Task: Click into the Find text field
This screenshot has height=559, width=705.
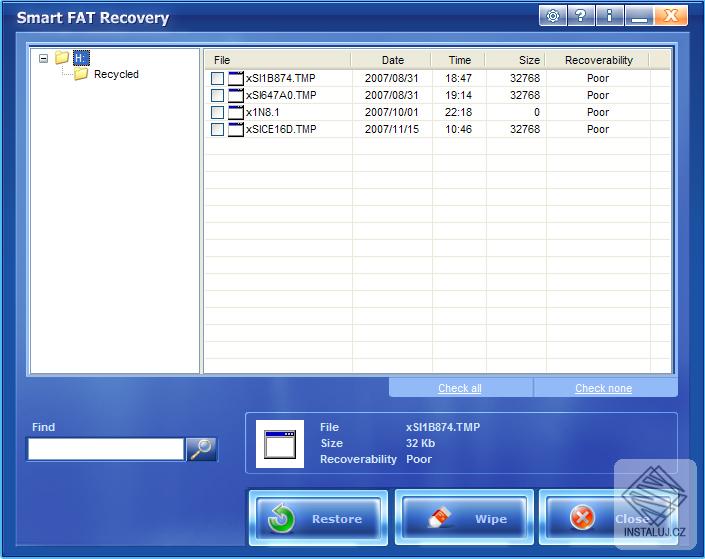Action: point(106,449)
